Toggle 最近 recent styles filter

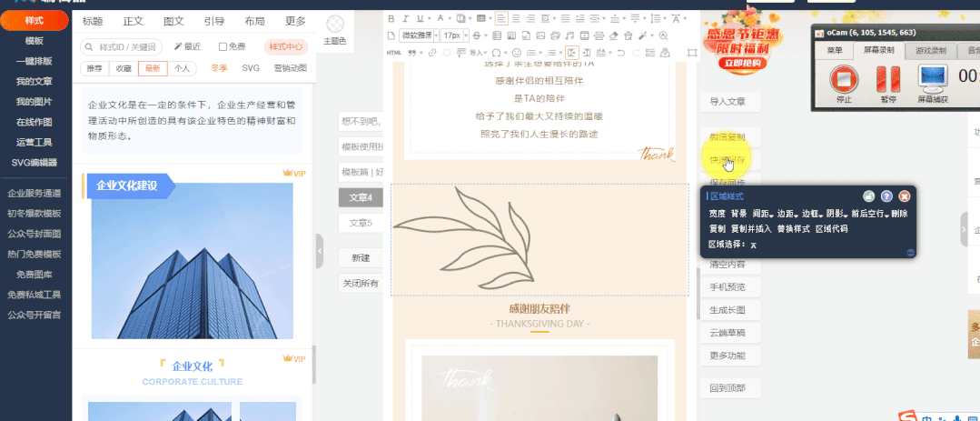pyautogui.click(x=187, y=46)
